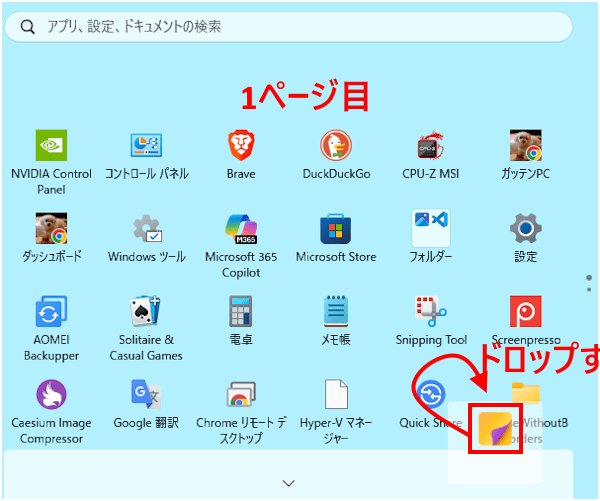Open NVIDIA Control Panel app
Image resolution: width=600 pixels, height=501 pixels.
pos(51,145)
